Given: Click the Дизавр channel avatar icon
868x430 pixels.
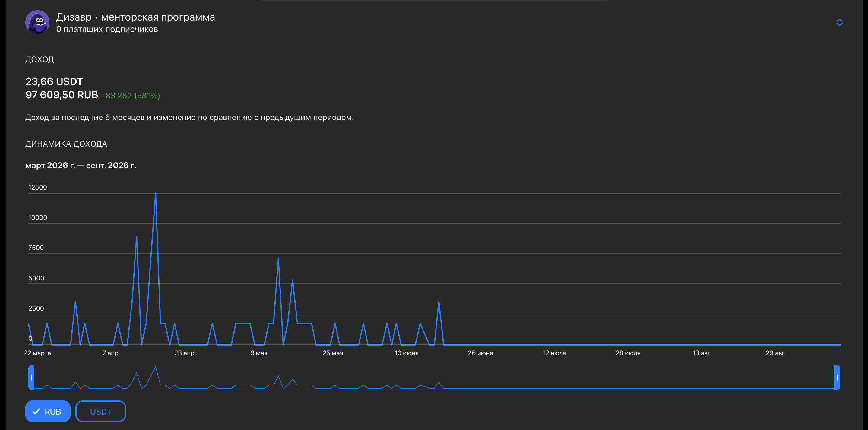Looking at the screenshot, I should (37, 22).
